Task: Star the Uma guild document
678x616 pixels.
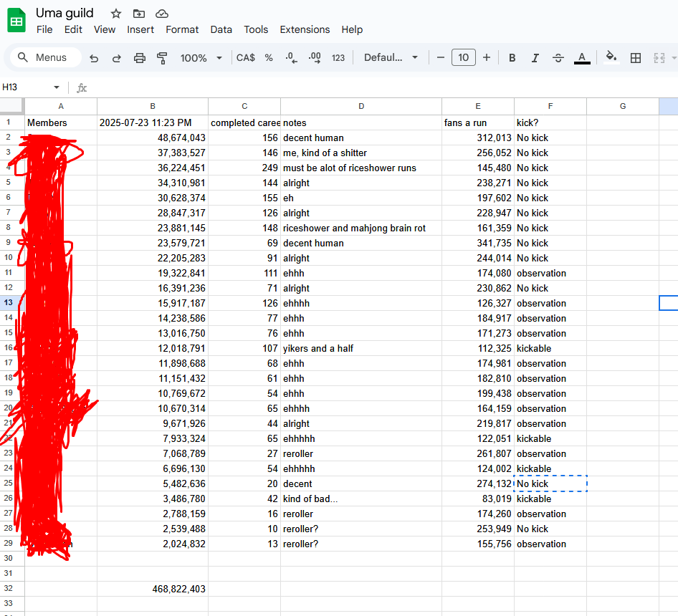Action: [x=116, y=14]
